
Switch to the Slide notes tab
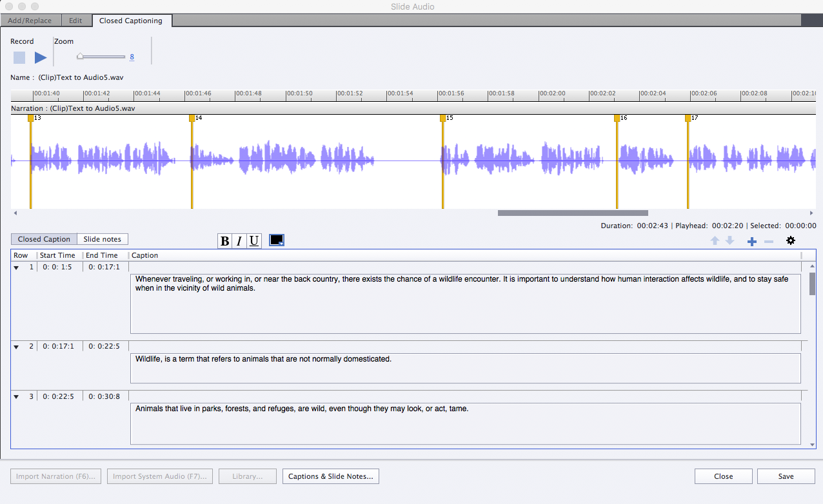[103, 239]
